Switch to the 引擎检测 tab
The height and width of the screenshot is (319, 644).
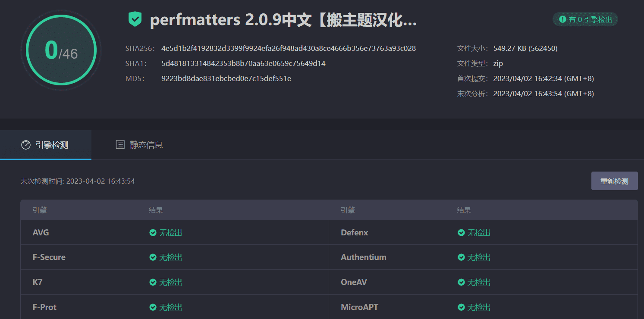46,145
